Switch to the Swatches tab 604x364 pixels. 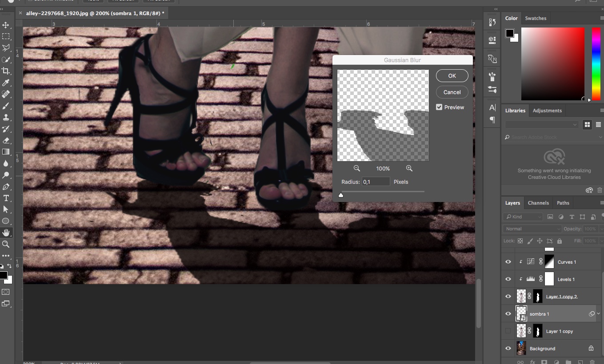coord(536,18)
